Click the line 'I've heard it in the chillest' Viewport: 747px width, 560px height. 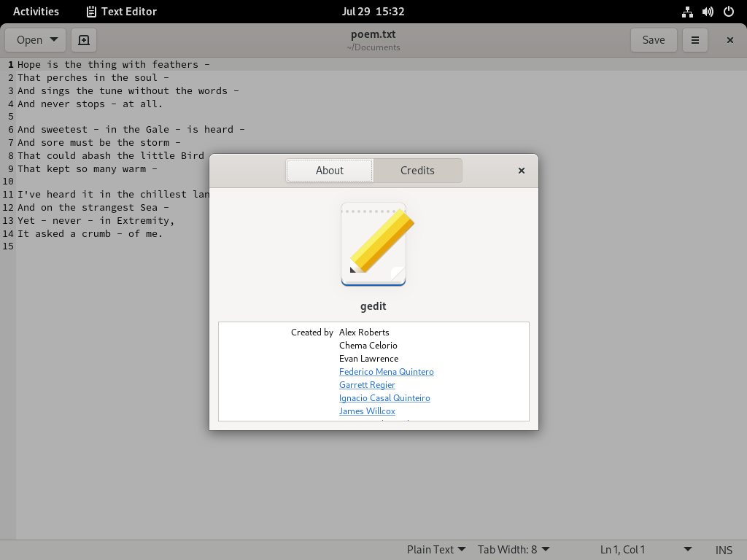point(113,194)
